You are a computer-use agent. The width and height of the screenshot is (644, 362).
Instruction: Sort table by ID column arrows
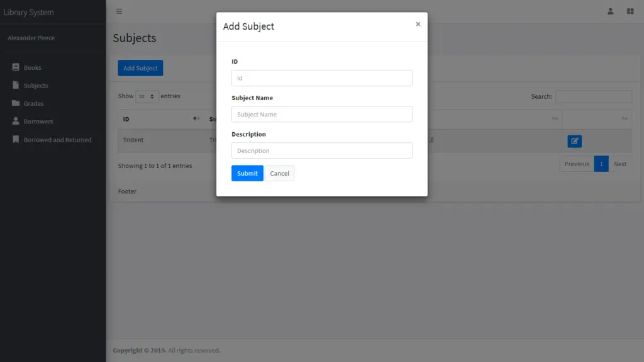click(196, 119)
